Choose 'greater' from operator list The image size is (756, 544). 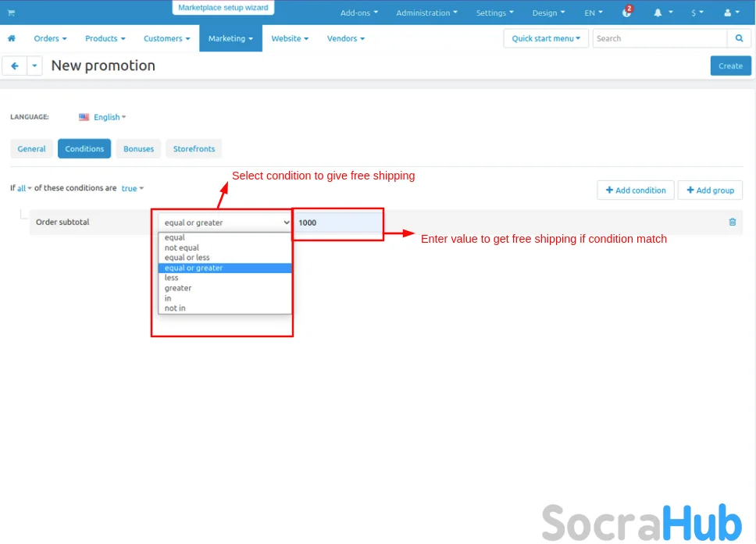pos(178,288)
